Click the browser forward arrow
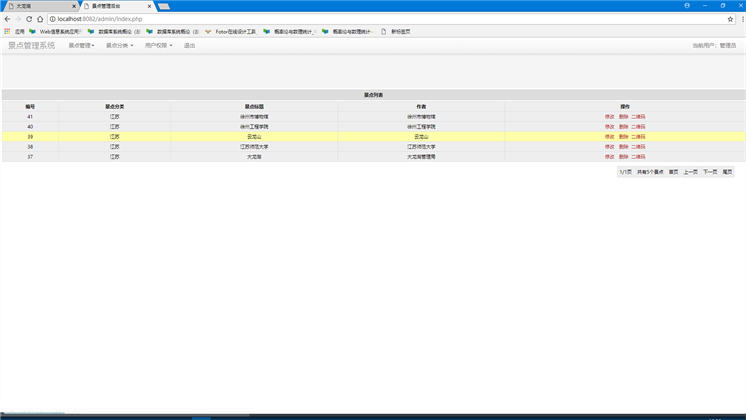Image resolution: width=746 pixels, height=420 pixels. [18, 19]
